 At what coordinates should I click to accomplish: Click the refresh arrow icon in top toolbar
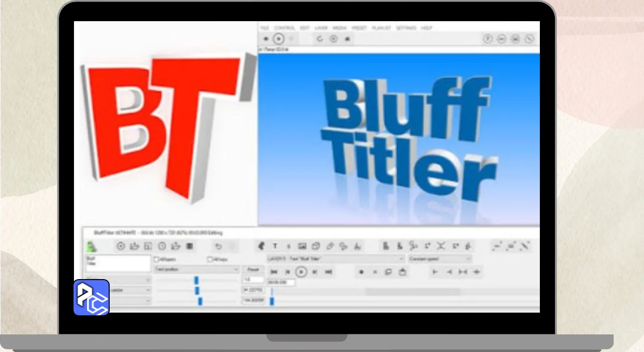[x=319, y=39]
